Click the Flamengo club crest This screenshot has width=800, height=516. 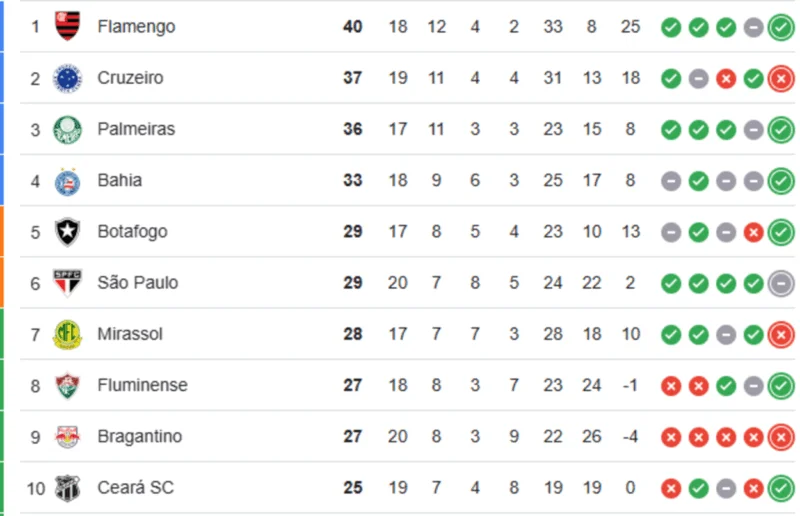click(67, 26)
